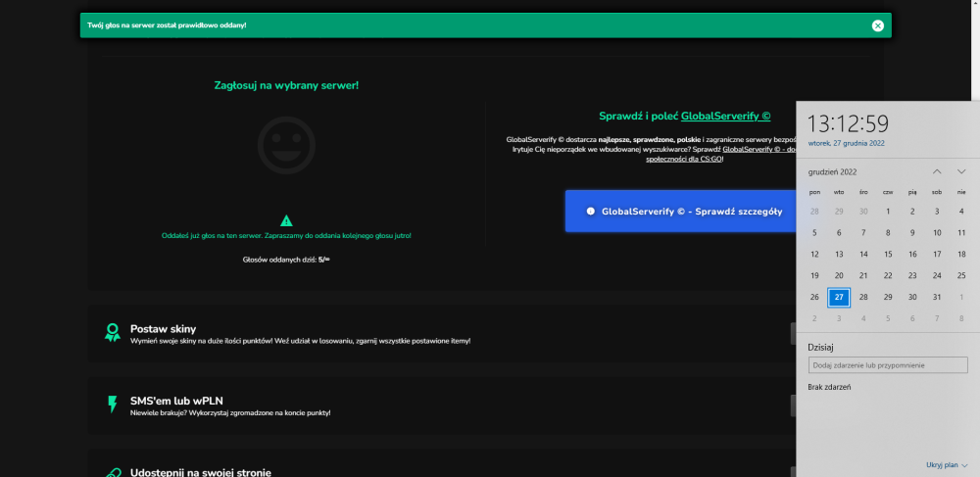The height and width of the screenshot is (477, 980).
Task: Go to previous month in calendar
Action: 937,171
